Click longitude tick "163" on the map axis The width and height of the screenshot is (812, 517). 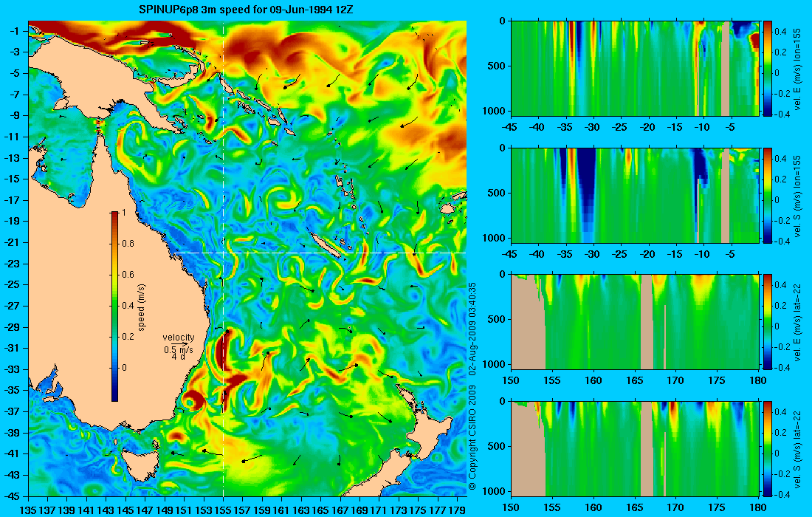coord(301,510)
